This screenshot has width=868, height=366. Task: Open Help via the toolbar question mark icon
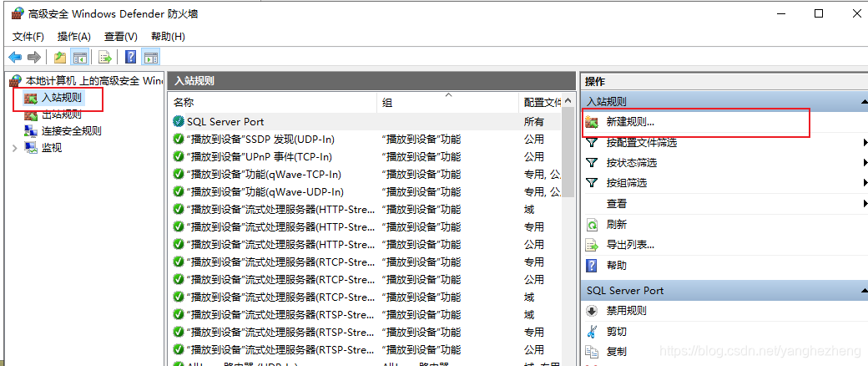131,57
